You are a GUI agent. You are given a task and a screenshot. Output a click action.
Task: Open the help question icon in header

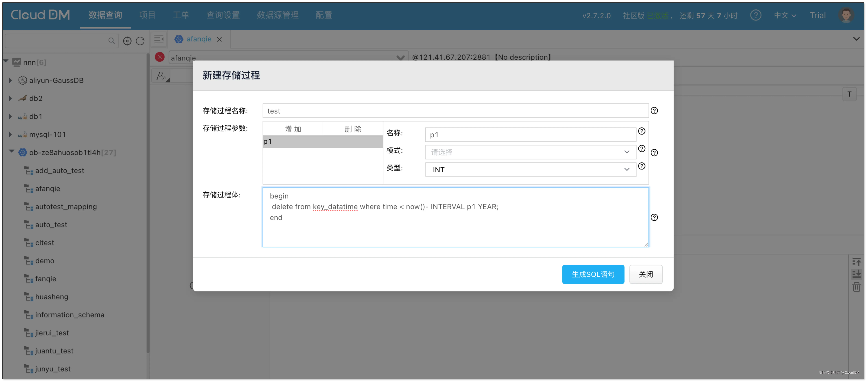(x=755, y=15)
